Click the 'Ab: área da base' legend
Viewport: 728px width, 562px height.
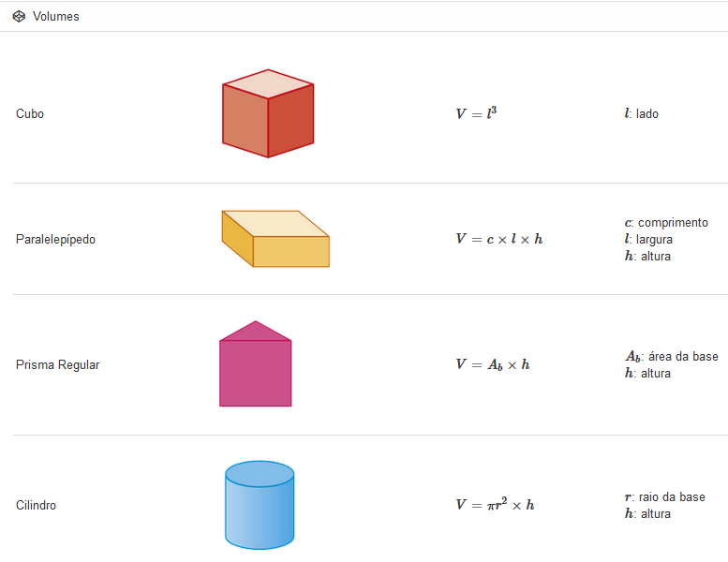(672, 357)
